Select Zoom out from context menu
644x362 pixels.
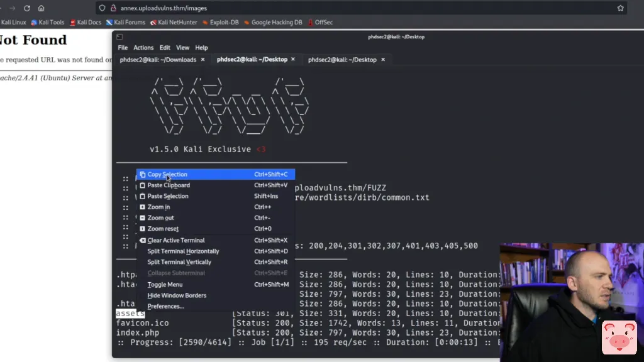pos(216,218)
